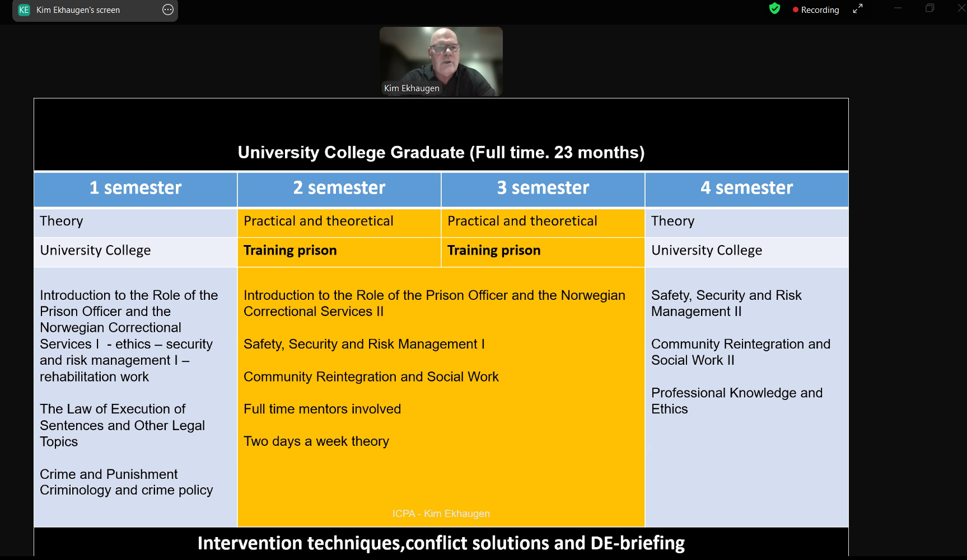Click the "ICPA - Kim Ekhaugen" slide footer

point(441,514)
